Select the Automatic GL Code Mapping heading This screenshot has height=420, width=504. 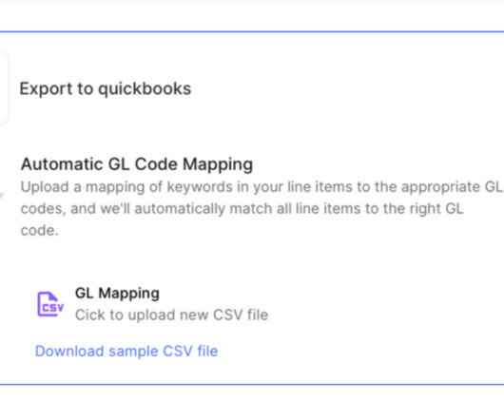pos(137,164)
